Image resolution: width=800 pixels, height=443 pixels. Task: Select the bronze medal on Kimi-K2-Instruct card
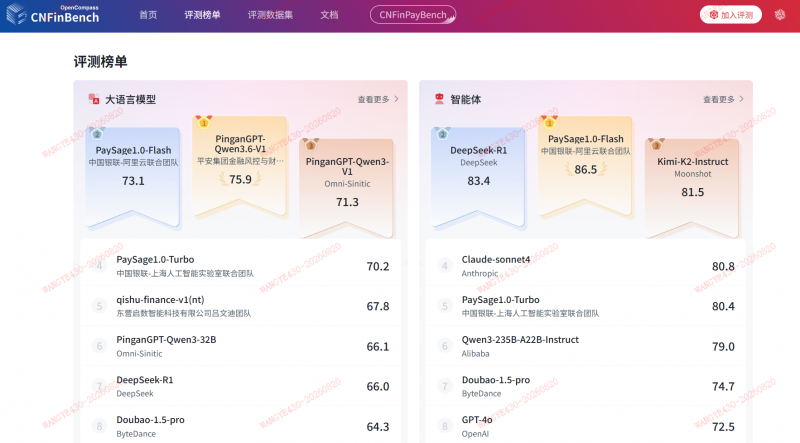656,145
